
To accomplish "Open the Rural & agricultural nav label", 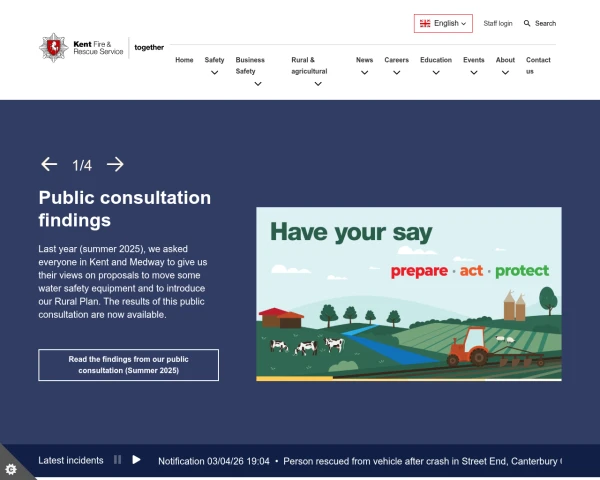I will click(309, 65).
